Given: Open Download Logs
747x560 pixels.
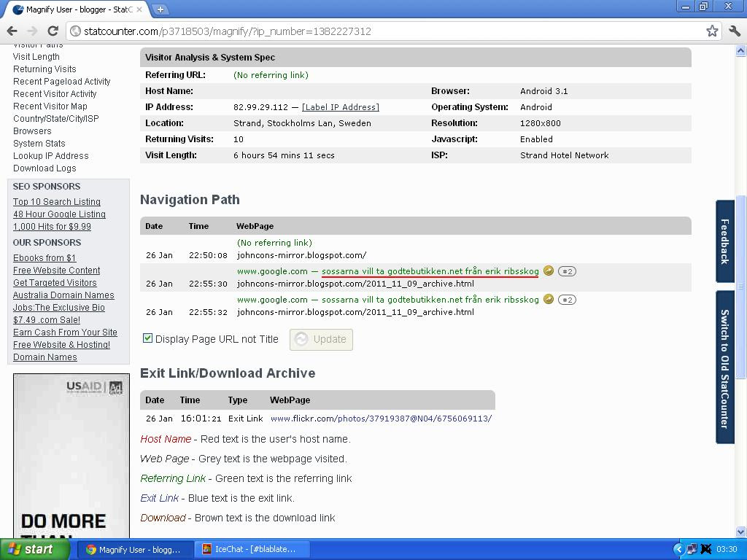Looking at the screenshot, I should 44,168.
